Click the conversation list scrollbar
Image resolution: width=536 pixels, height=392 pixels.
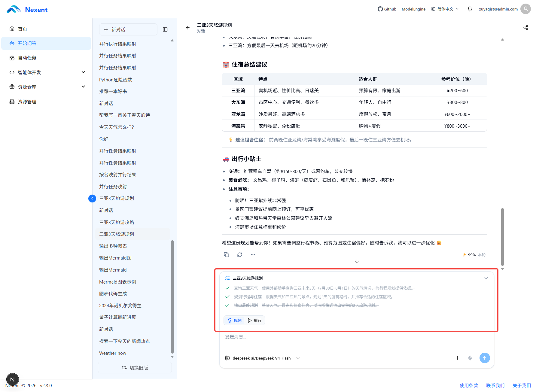172,297
